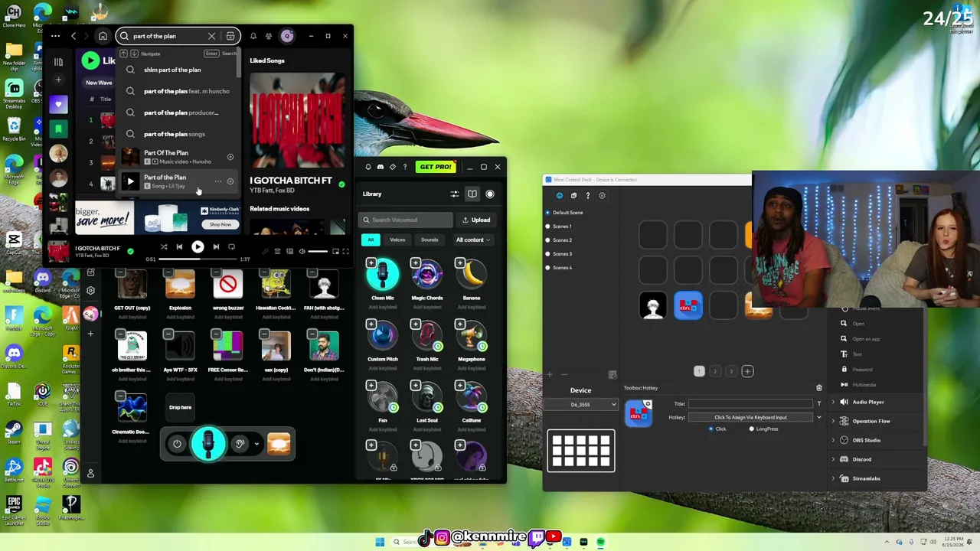The width and height of the screenshot is (980, 551).
Task: Select the All tab in Voicemod library
Action: coord(371,240)
